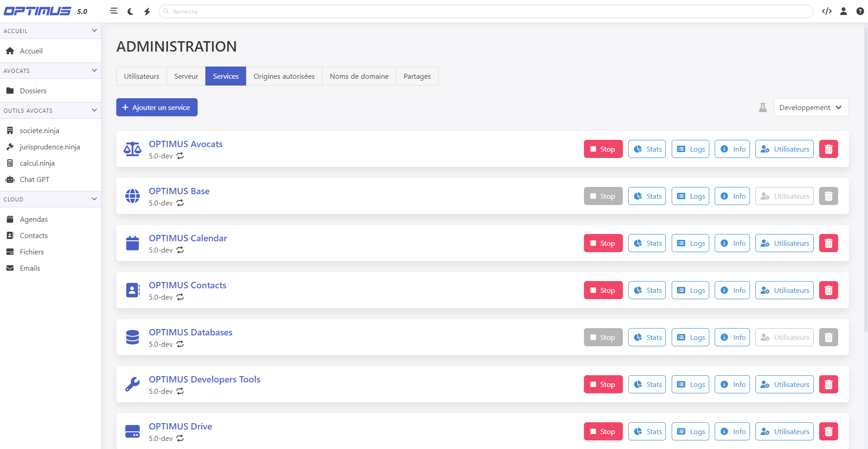868x449 pixels.
Task: Click the lightning bolt icon in header
Action: [147, 11]
